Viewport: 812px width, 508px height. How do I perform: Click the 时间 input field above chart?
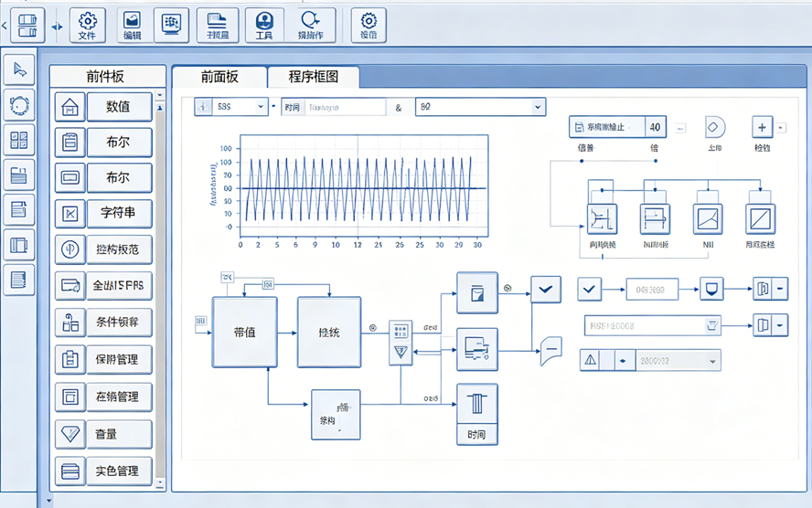coord(346,107)
